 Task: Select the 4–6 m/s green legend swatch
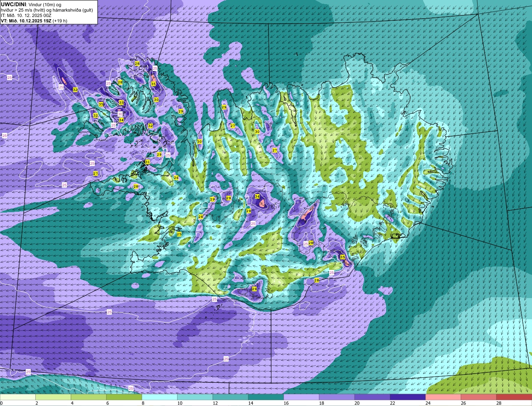(x=89, y=397)
